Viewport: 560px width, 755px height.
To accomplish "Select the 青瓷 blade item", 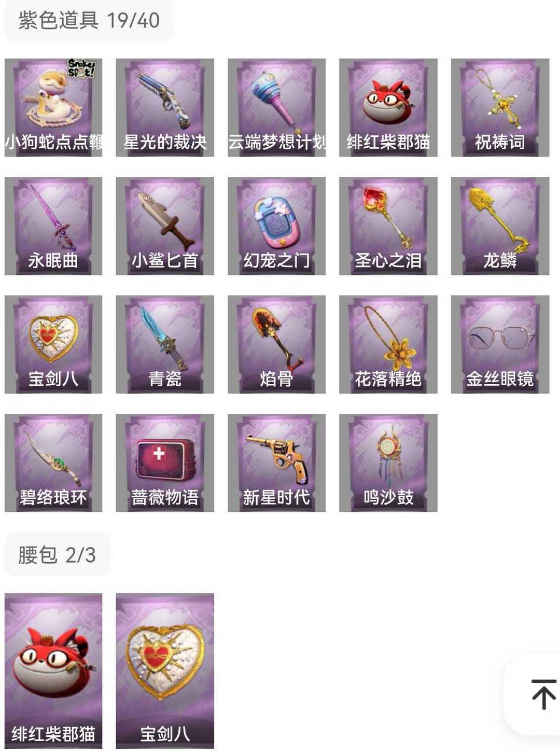I will point(165,344).
